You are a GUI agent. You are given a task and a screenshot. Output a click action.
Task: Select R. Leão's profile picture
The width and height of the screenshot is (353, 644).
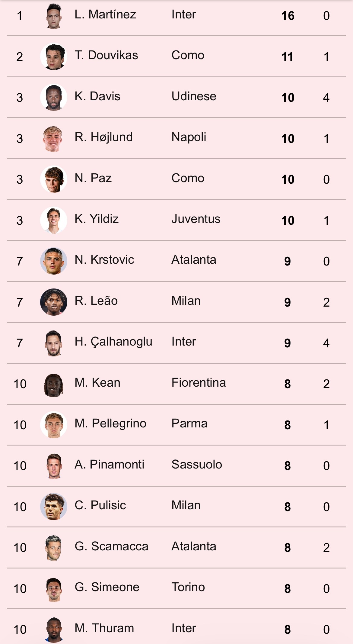pos(54,302)
